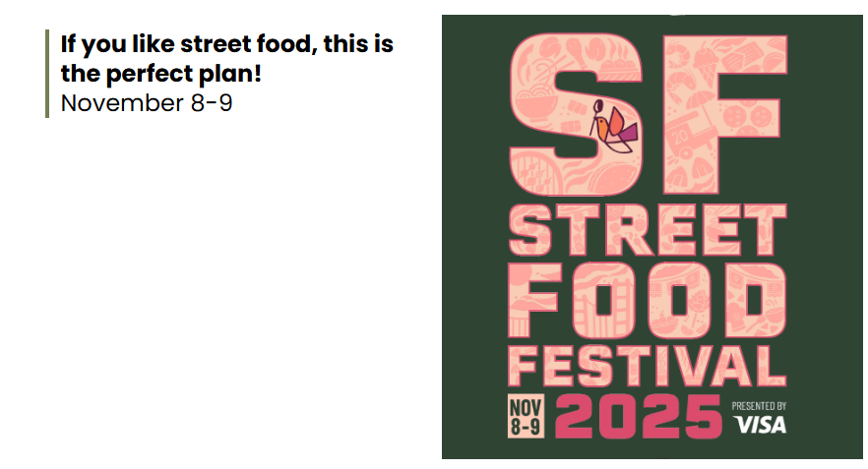Click the 'November 8-9' date text
Image resolution: width=868 pixels, height=469 pixels.
(x=147, y=102)
